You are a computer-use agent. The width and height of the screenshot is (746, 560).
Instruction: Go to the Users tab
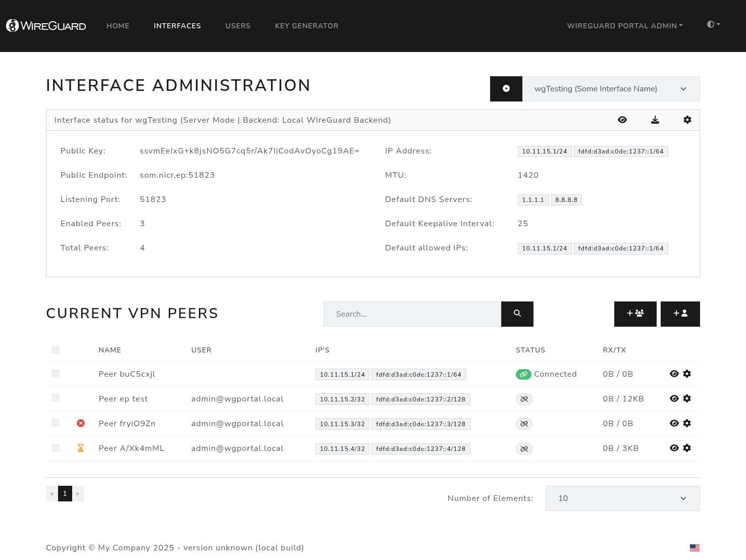pyautogui.click(x=238, y=26)
